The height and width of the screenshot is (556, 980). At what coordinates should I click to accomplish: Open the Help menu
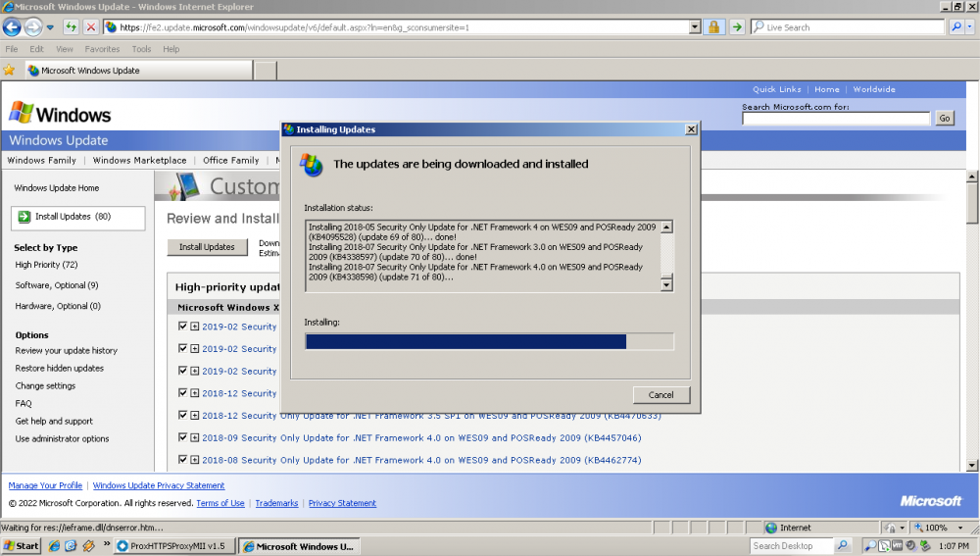click(171, 49)
